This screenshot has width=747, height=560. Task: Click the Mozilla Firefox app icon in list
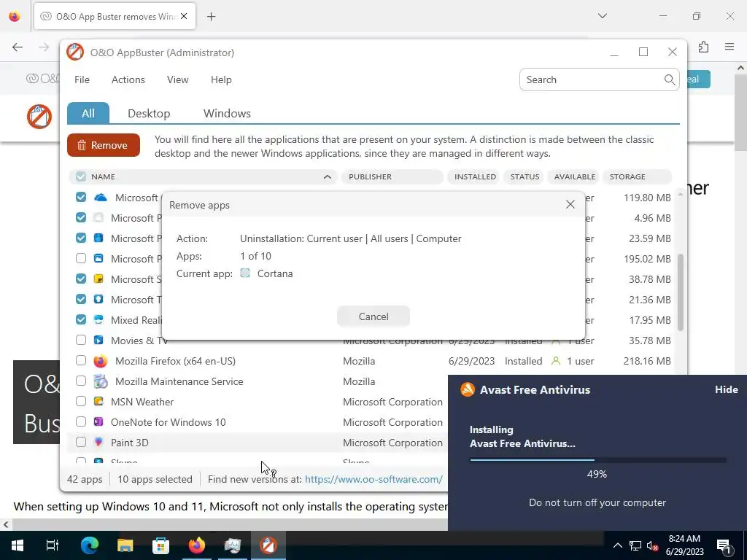[100, 361]
